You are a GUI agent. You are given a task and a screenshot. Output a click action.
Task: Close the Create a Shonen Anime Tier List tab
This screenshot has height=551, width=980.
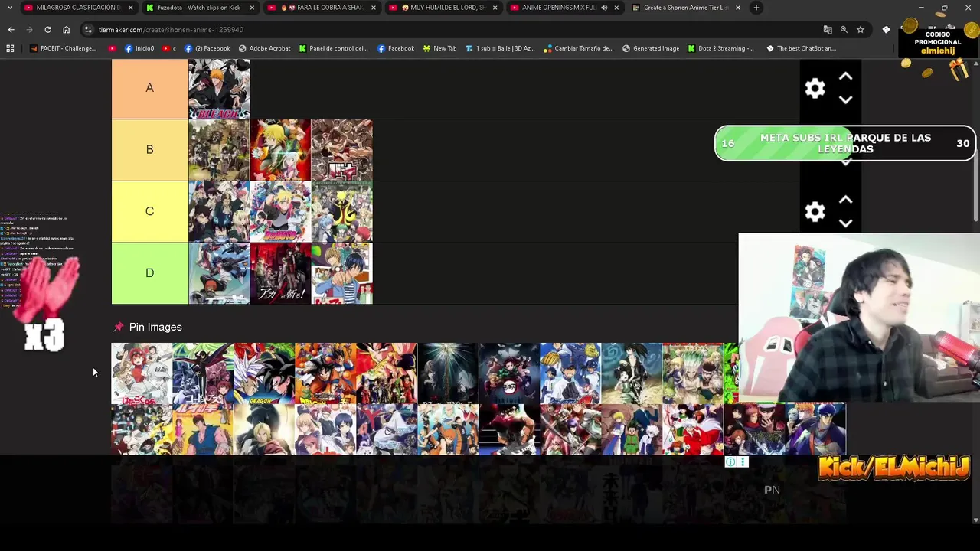738,8
